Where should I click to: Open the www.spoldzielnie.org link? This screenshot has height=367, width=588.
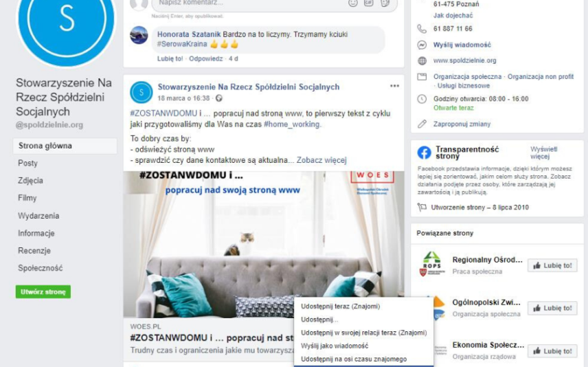tap(464, 60)
